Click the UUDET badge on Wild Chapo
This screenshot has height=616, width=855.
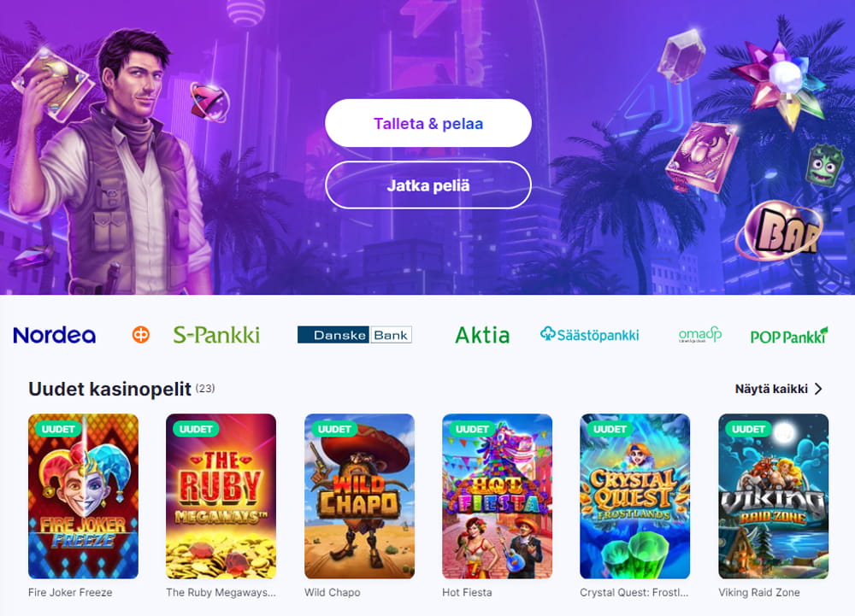pyautogui.click(x=334, y=429)
